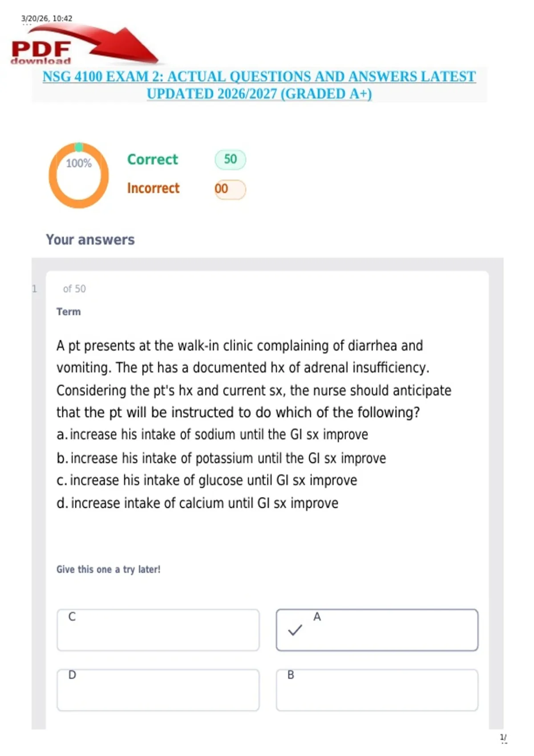Click the checkmark icon in answer A
The width and height of the screenshot is (534, 756).
[x=295, y=630]
